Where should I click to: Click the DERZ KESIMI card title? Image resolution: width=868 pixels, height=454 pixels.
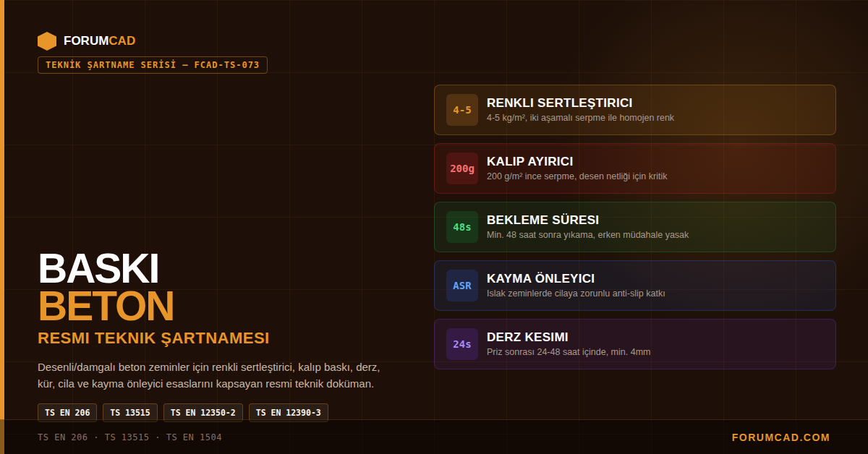(527, 337)
